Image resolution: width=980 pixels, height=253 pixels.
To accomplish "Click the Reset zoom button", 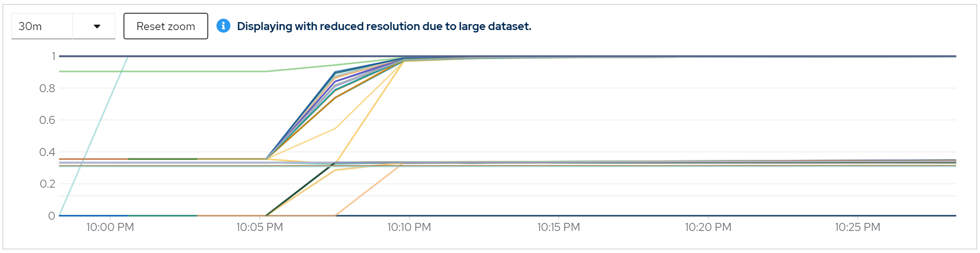I will pyautogui.click(x=166, y=26).
